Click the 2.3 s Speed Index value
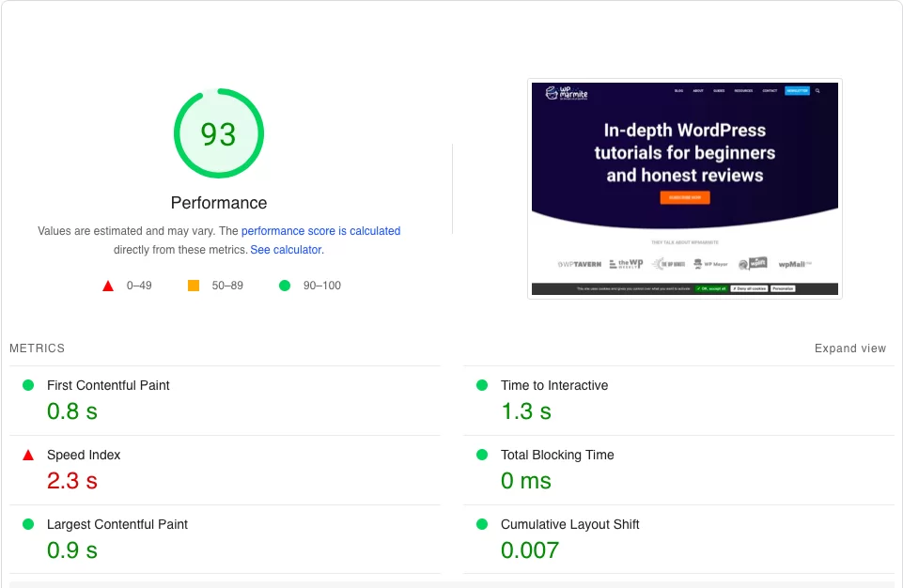The height and width of the screenshot is (588, 903). tap(72, 481)
